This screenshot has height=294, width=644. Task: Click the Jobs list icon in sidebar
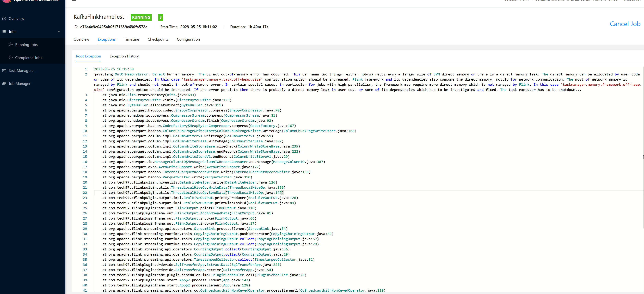coord(4,32)
